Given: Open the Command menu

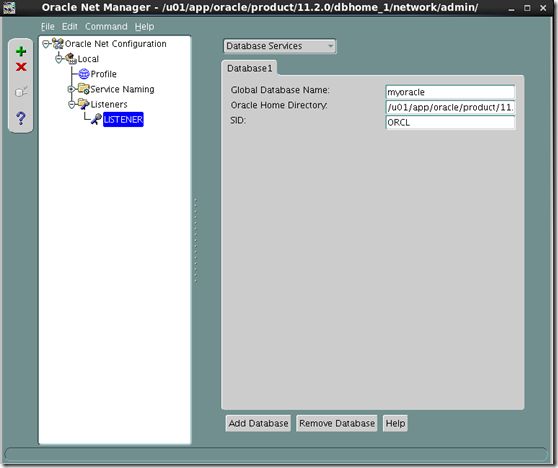Looking at the screenshot, I should [106, 26].
